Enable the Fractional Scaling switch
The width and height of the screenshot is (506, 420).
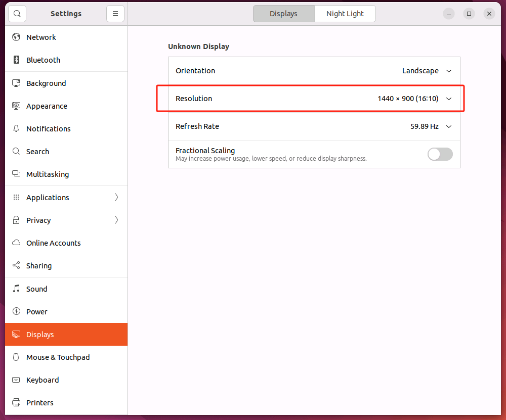(x=440, y=154)
